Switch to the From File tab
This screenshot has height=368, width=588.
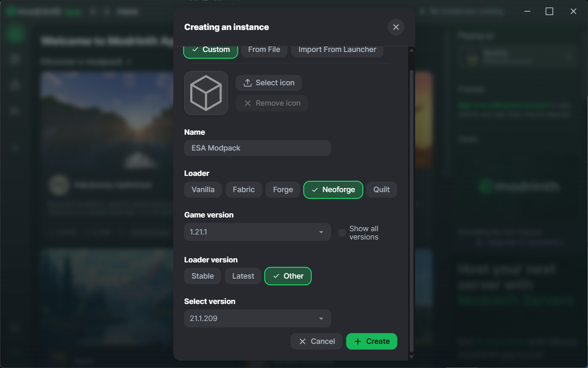pos(264,50)
